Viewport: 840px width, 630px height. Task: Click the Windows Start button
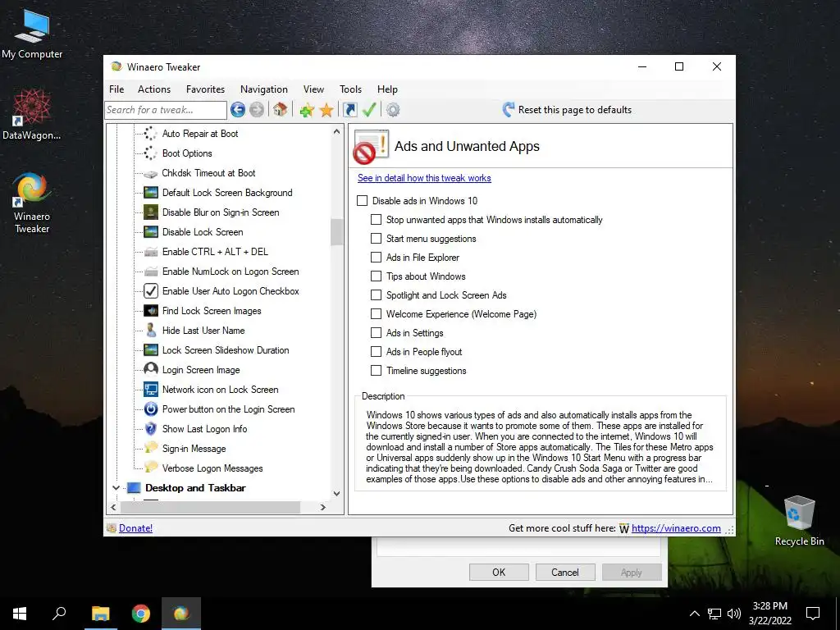(x=20, y=614)
